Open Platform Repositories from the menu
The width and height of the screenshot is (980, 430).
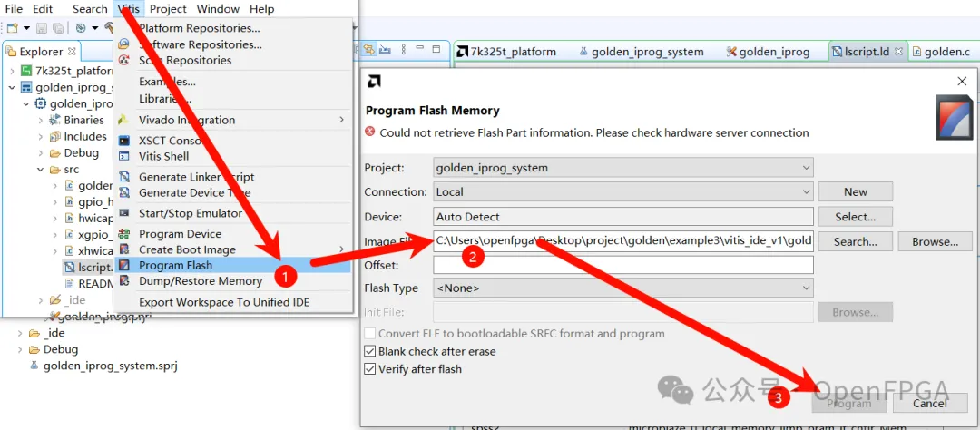199,28
